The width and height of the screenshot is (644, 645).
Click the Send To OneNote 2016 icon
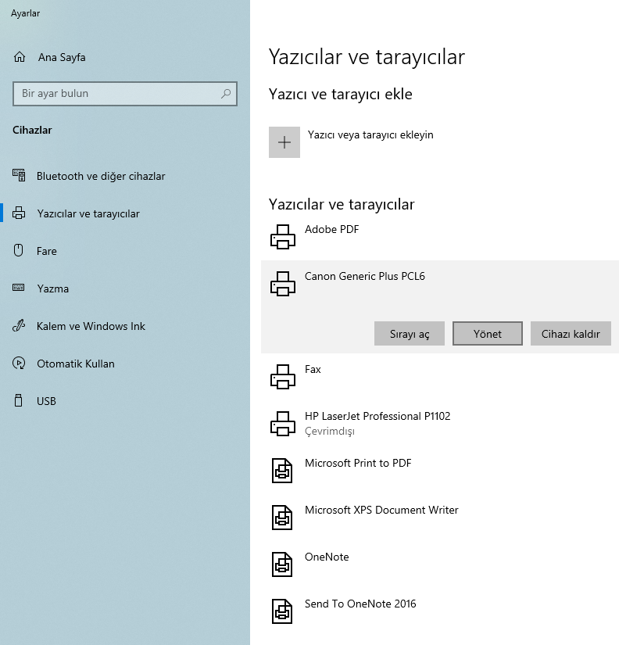click(282, 611)
